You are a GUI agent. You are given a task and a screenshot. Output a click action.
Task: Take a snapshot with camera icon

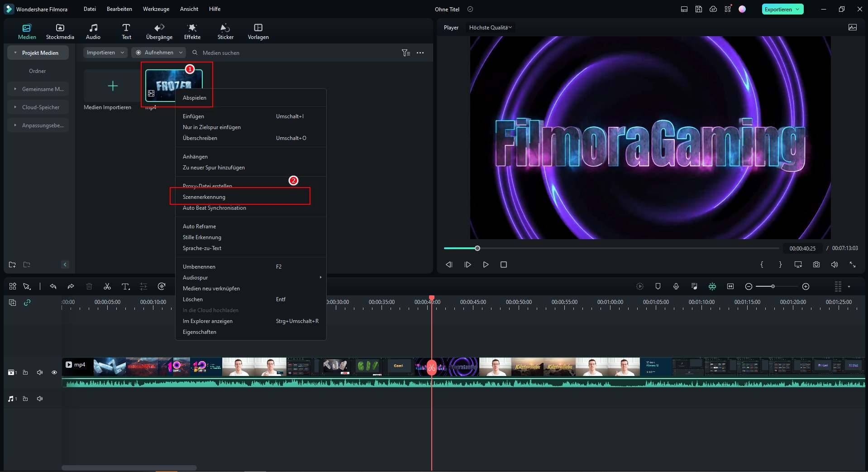(x=816, y=265)
